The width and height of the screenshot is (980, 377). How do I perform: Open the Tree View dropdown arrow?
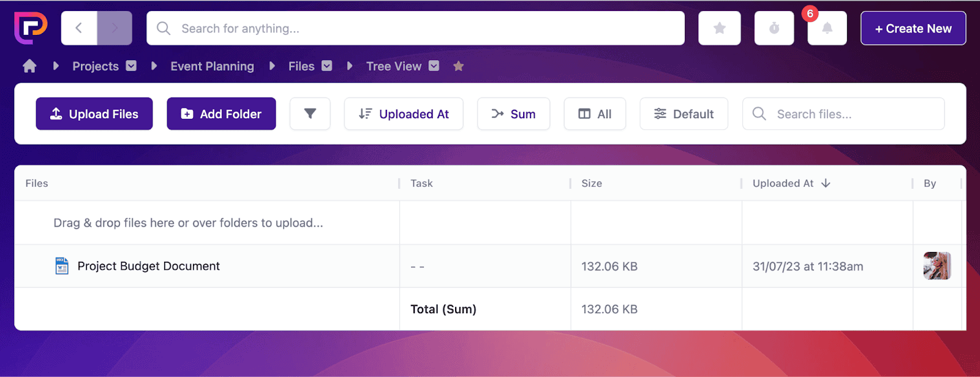[x=434, y=66]
